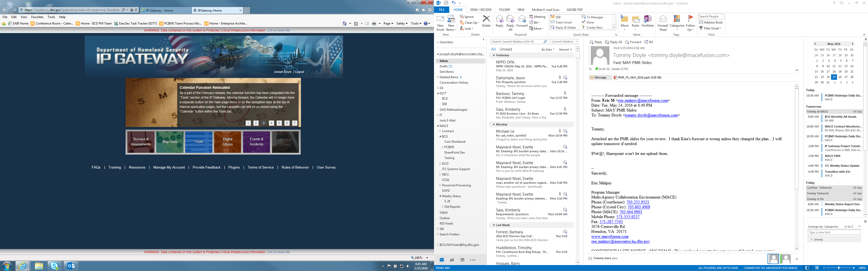The width and height of the screenshot is (868, 271).
Task: Switch to Calendar view in Outlook navigation bar
Action: tap(462, 260)
